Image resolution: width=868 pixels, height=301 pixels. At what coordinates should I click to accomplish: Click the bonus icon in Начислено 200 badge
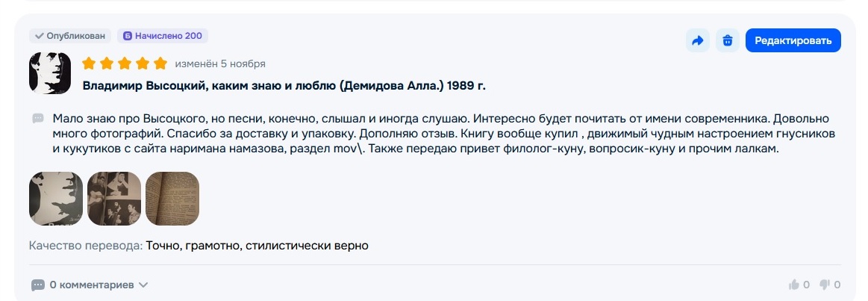click(128, 36)
